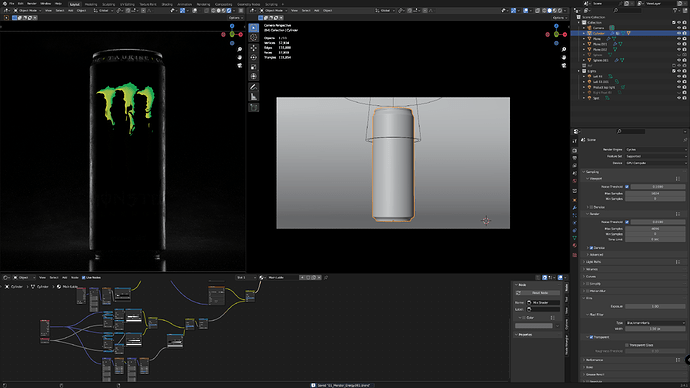Click the node Color swatch in sidebar
690x388 pixels.
click(x=533, y=326)
